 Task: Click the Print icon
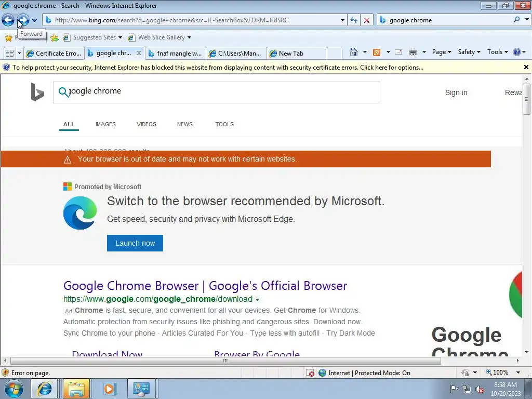[x=413, y=52]
